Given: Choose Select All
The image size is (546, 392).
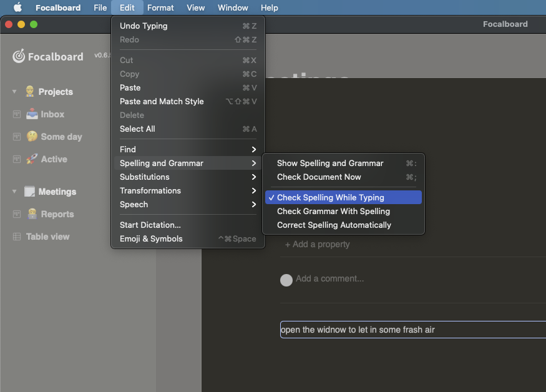Looking at the screenshot, I should pos(188,129).
